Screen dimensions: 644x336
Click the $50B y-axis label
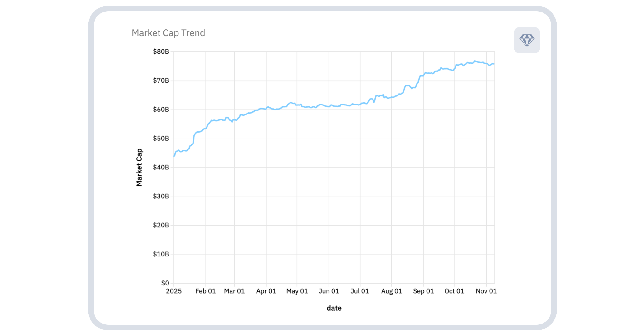[x=161, y=139]
